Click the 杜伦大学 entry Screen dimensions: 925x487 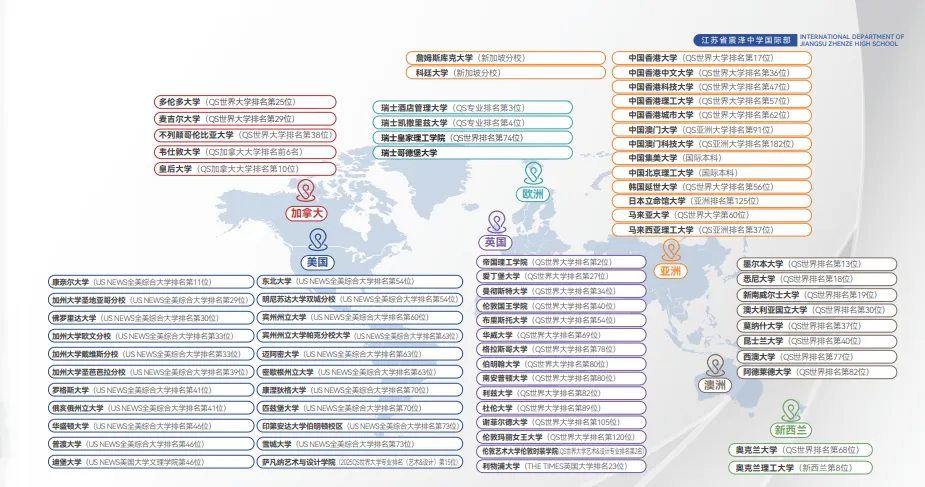(562, 408)
